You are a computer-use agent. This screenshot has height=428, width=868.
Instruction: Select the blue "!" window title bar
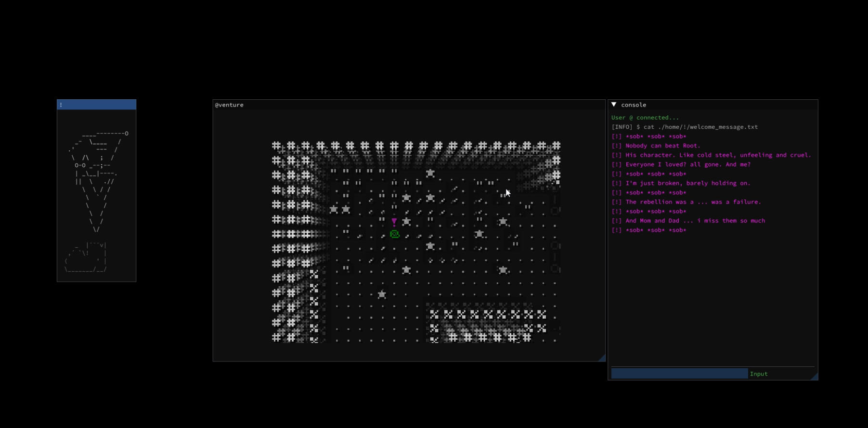point(96,105)
